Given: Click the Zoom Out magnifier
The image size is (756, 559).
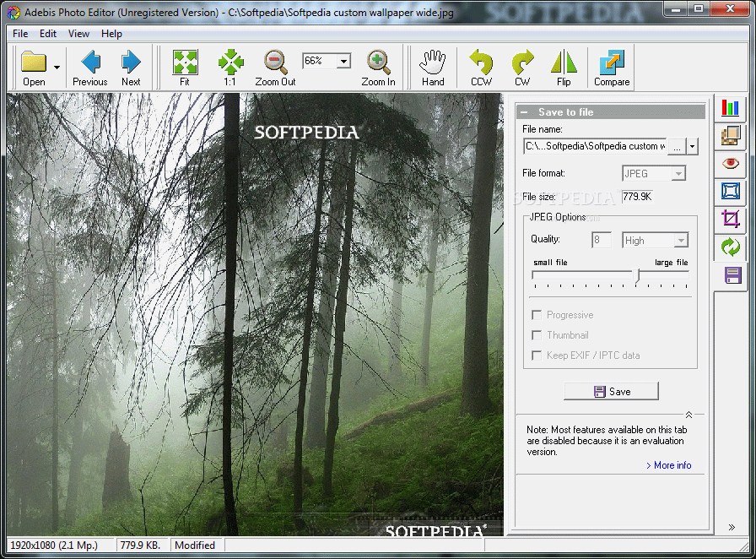Looking at the screenshot, I should click(x=275, y=68).
